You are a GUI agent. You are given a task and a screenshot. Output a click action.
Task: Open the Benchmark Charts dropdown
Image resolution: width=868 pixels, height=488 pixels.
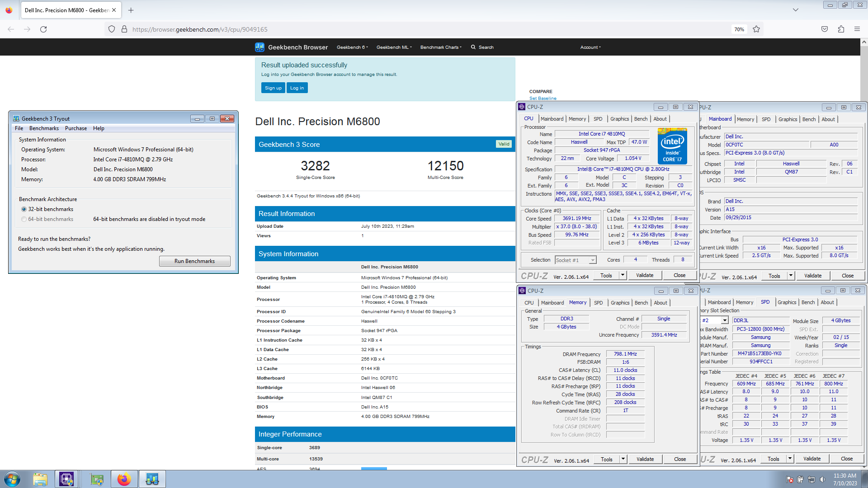tap(441, 47)
